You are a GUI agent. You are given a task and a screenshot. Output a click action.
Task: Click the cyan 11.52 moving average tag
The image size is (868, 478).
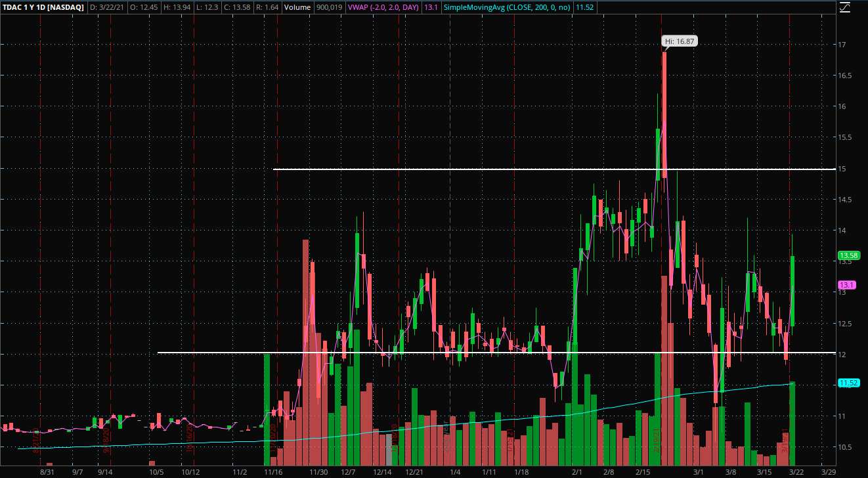point(848,383)
